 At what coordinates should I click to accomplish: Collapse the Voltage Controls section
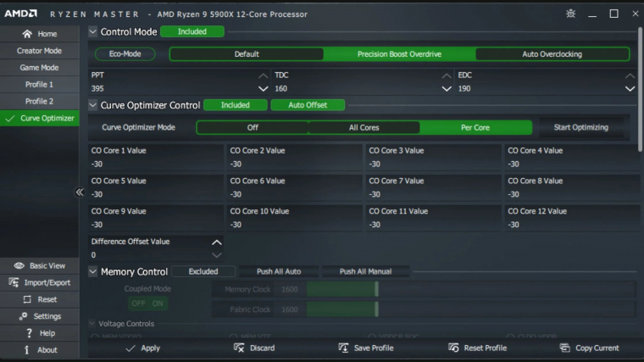pyautogui.click(x=92, y=323)
